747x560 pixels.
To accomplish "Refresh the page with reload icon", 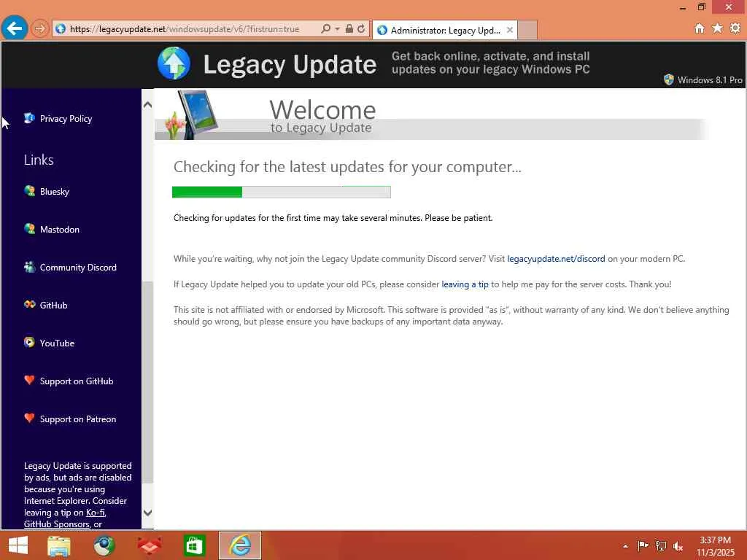I will [361, 29].
